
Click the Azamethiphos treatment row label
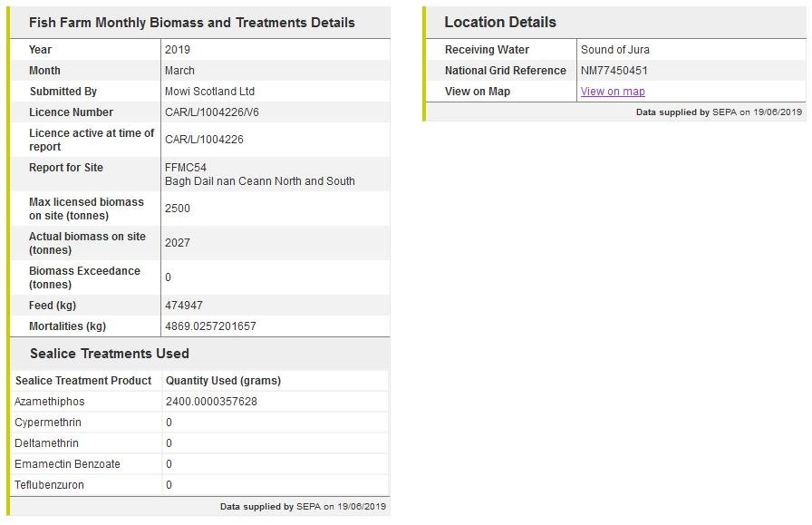[x=50, y=402]
